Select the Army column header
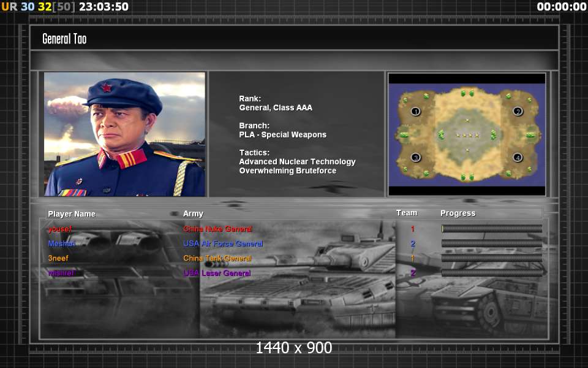This screenshot has height=368, width=588. 193,213
